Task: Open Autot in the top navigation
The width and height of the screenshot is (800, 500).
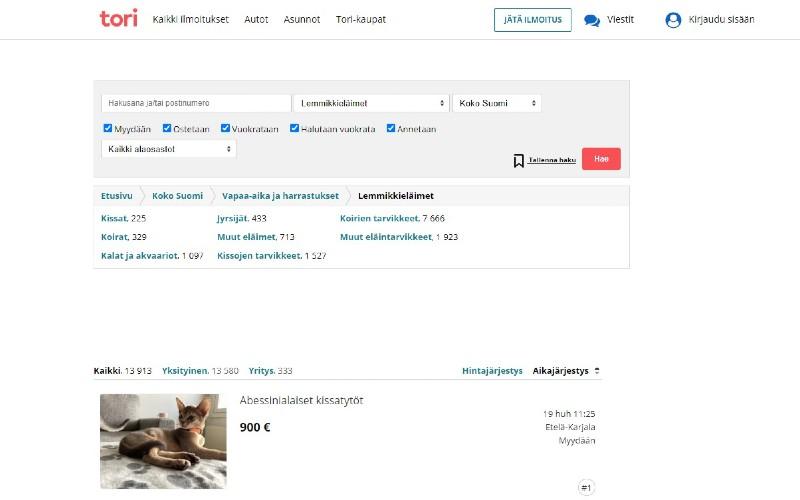Action: [256, 20]
